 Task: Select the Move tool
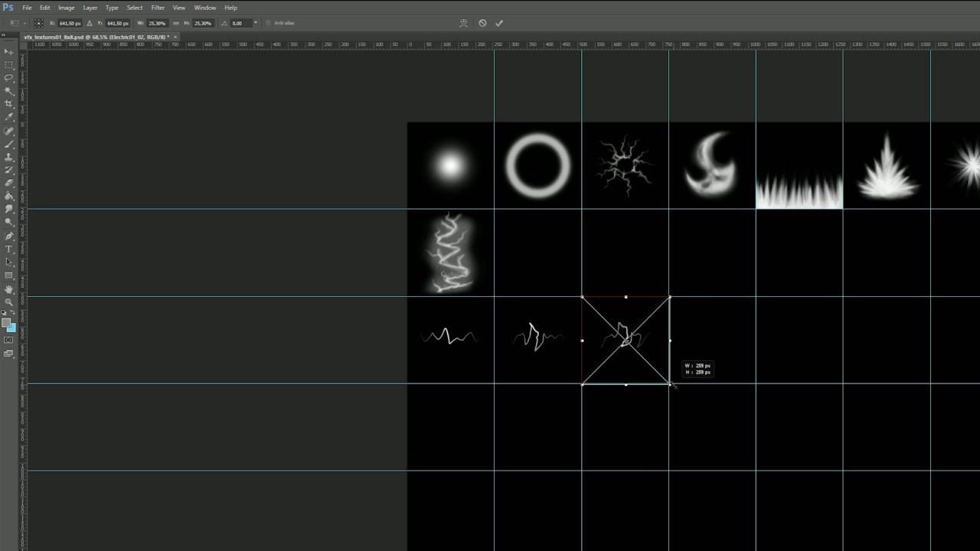tap(9, 52)
